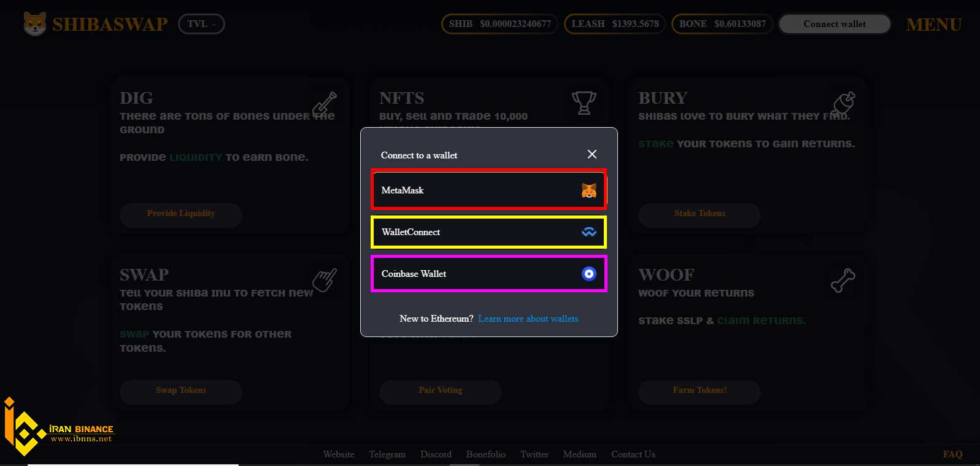
Task: Open the FAQ link in footer
Action: click(952, 454)
